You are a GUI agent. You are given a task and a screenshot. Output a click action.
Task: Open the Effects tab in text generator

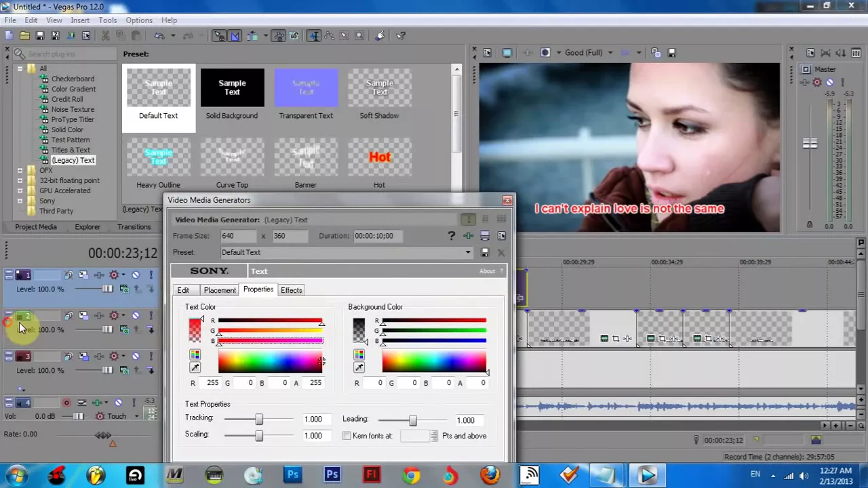(292, 290)
